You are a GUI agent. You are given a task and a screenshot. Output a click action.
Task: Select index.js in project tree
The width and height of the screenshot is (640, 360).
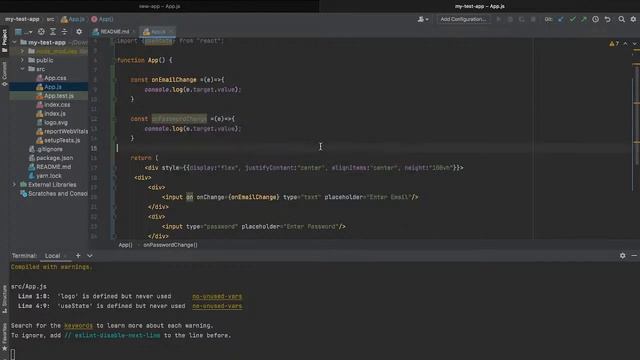tap(51, 113)
